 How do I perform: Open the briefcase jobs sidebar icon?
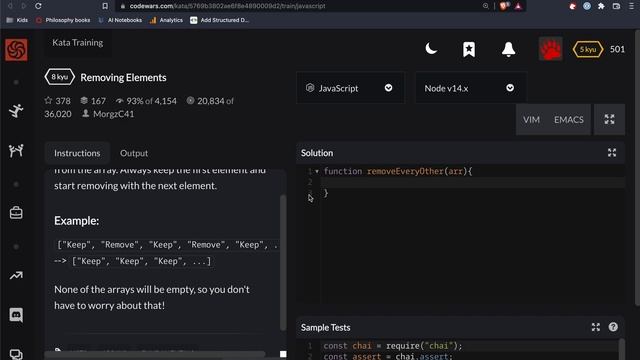click(16, 213)
